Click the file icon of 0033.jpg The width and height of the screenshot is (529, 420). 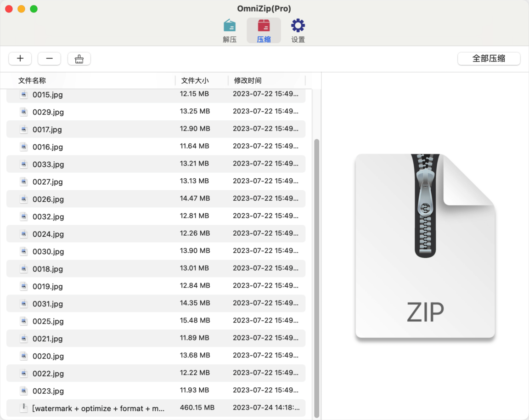tap(23, 164)
